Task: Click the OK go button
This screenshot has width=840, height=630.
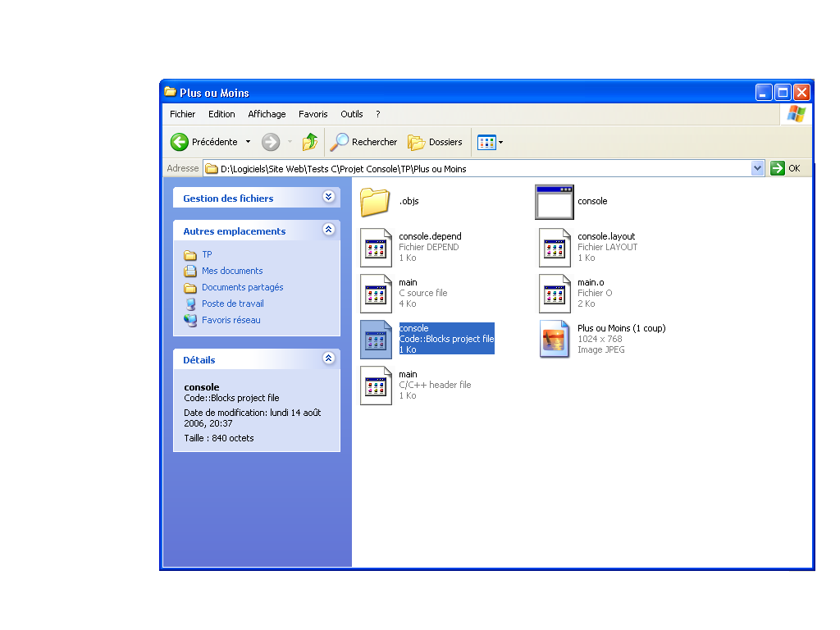Action: (786, 168)
